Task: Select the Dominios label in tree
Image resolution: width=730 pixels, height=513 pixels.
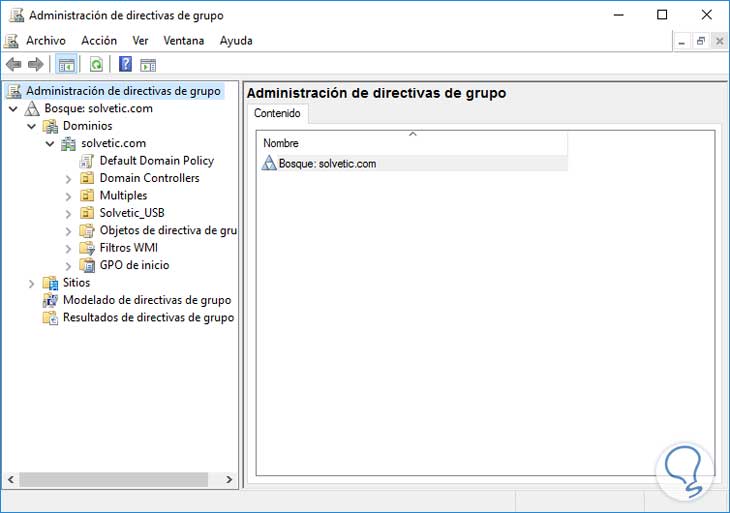Action: tap(88, 126)
